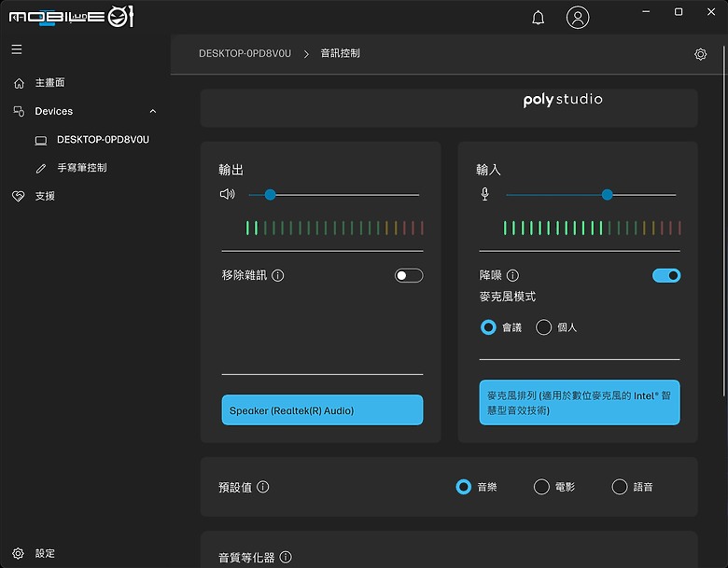The width and height of the screenshot is (728, 568).
Task: Click 音訊控制 breadcrumb
Action: [x=341, y=53]
